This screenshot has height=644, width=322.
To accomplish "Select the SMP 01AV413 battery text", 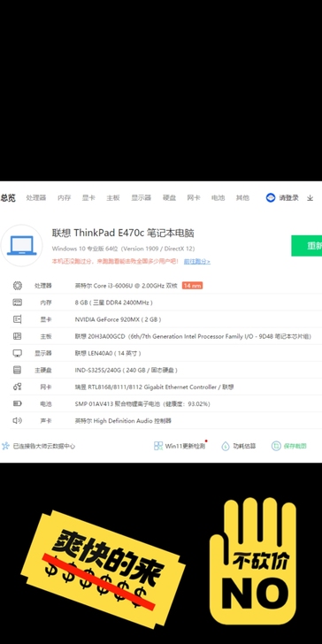I will coord(142,403).
